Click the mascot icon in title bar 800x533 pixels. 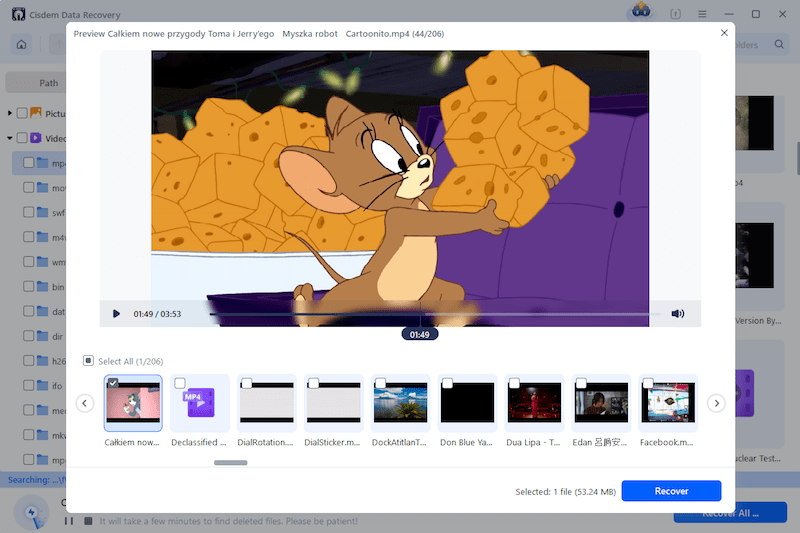coord(641,11)
